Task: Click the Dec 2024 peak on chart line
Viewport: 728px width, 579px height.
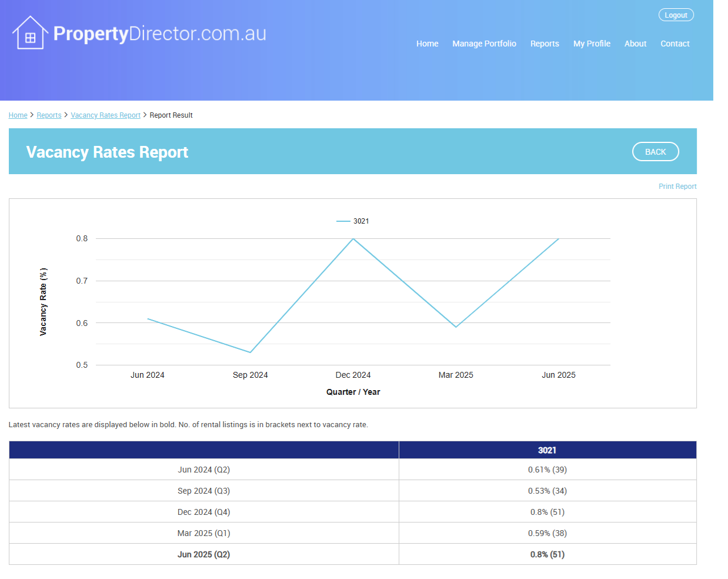Action: pyautogui.click(x=353, y=239)
